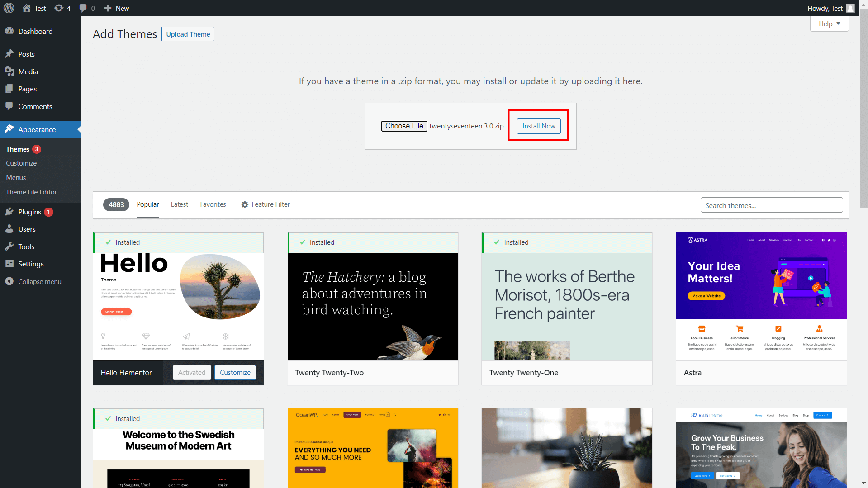Screen dimensions: 868x488
Task: Open the Rishi Theme thumbnail
Action: click(x=761, y=448)
